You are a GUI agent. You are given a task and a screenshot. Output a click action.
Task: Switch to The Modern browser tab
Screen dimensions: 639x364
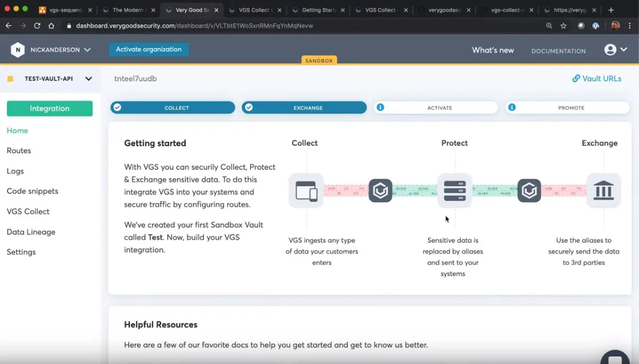[128, 10]
